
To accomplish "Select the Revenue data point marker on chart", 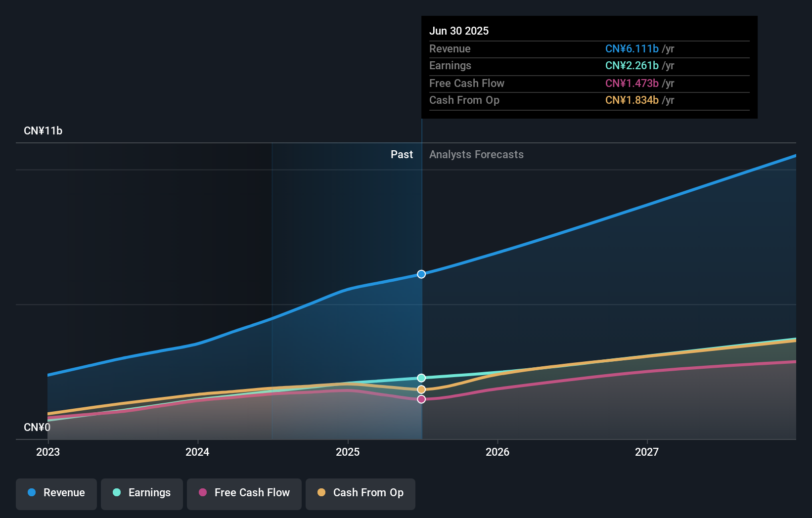I will [x=421, y=274].
